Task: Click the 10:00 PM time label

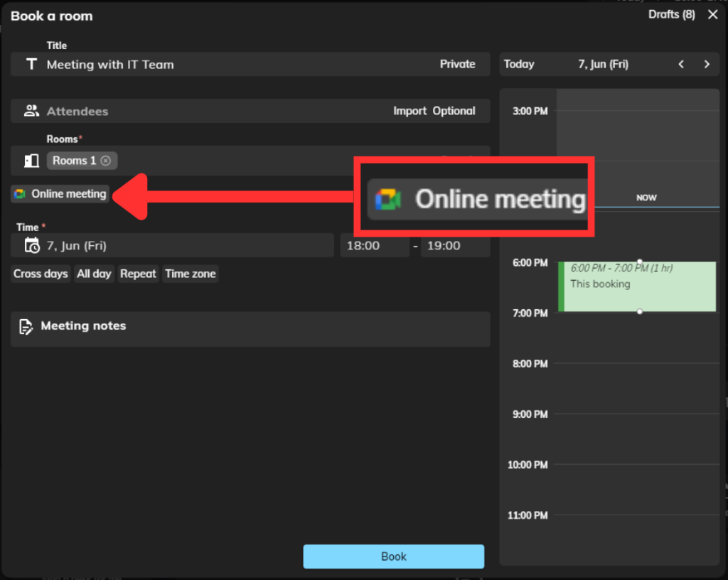Action: (528, 465)
